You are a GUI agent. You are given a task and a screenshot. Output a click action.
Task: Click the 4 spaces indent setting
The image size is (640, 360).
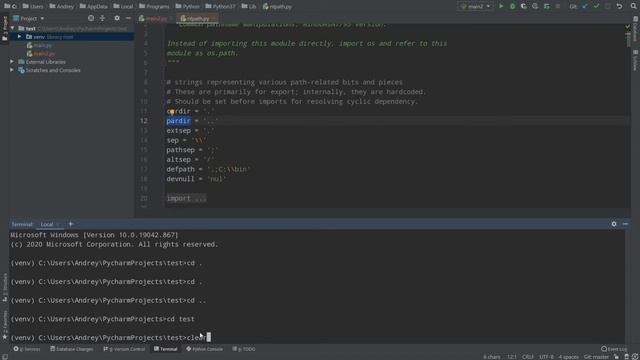point(569,357)
